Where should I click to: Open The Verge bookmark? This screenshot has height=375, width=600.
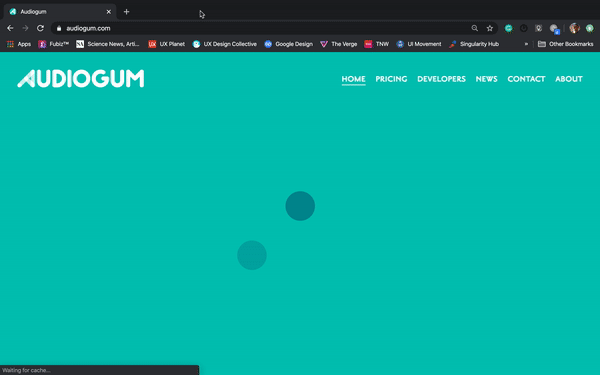pyautogui.click(x=339, y=44)
